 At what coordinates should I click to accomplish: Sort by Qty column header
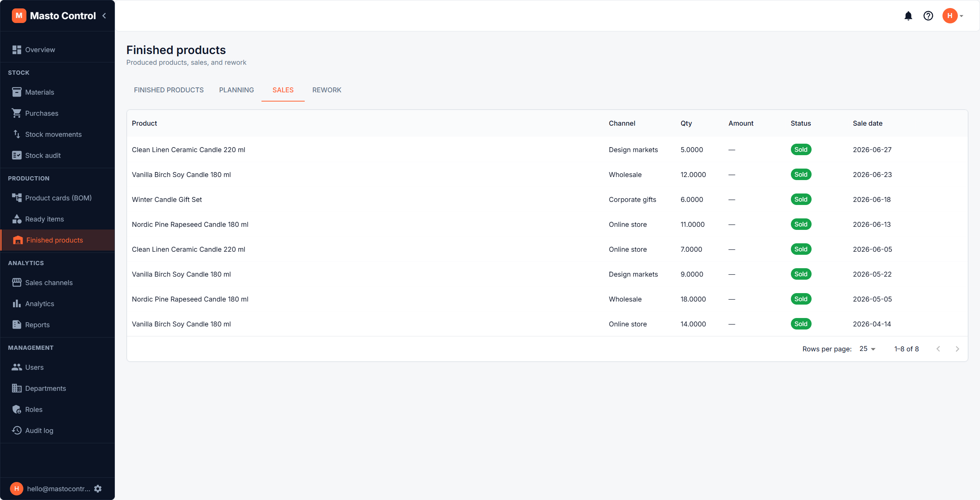coord(686,123)
